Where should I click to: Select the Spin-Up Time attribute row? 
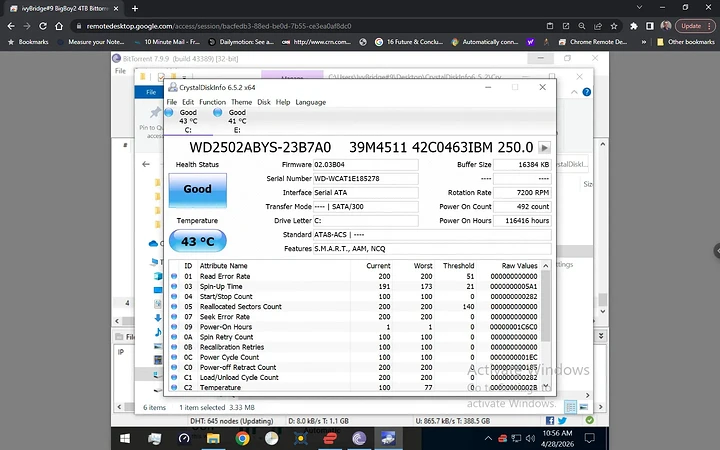[x=354, y=287]
